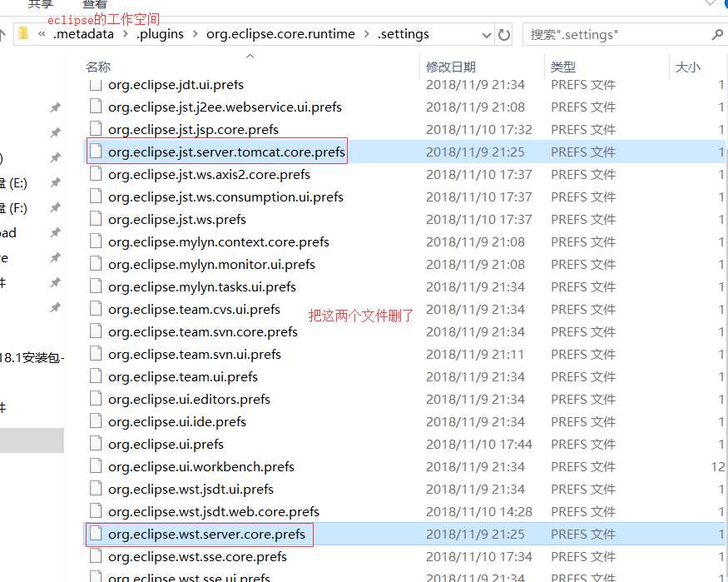728x582 pixels.
Task: Select file icon of org.eclipse.jst.ws.prefs
Action: click(x=96, y=219)
